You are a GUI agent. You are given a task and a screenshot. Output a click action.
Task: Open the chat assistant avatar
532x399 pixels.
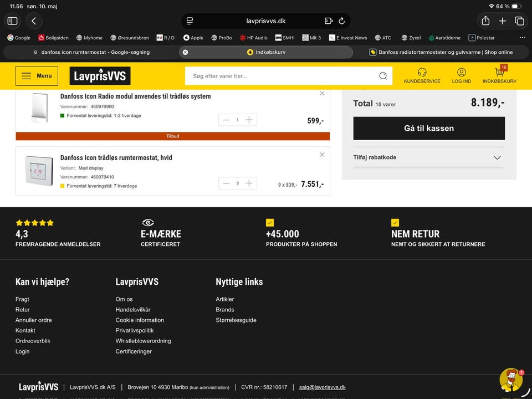point(511,380)
